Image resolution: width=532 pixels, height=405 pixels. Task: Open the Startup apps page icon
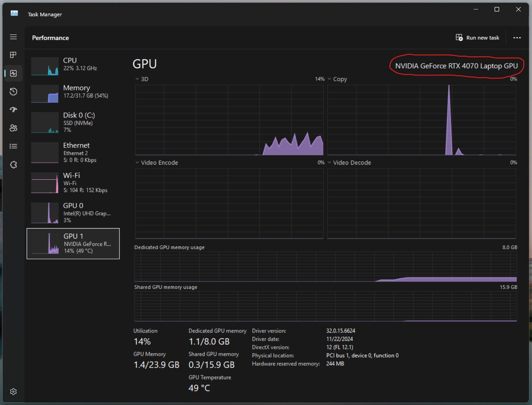(13, 109)
